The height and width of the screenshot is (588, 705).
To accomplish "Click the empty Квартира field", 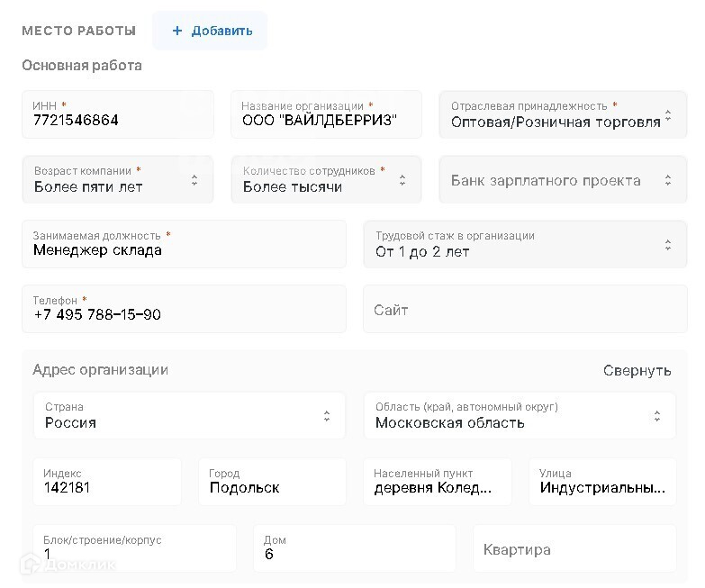I will pyautogui.click(x=574, y=549).
